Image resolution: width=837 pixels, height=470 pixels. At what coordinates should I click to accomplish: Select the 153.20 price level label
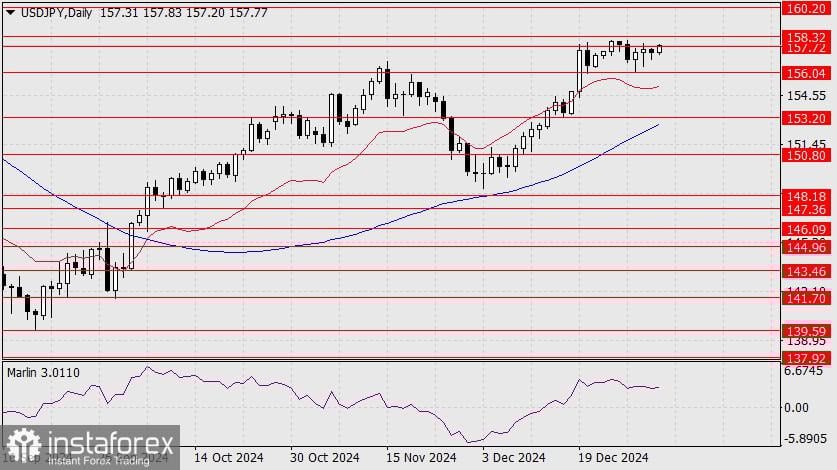pos(807,118)
